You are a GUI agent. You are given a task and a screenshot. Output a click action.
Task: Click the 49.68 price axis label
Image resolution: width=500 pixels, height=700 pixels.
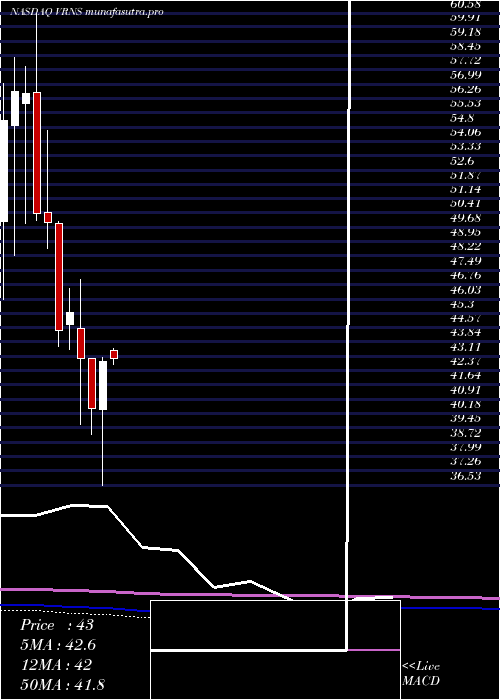click(x=465, y=218)
